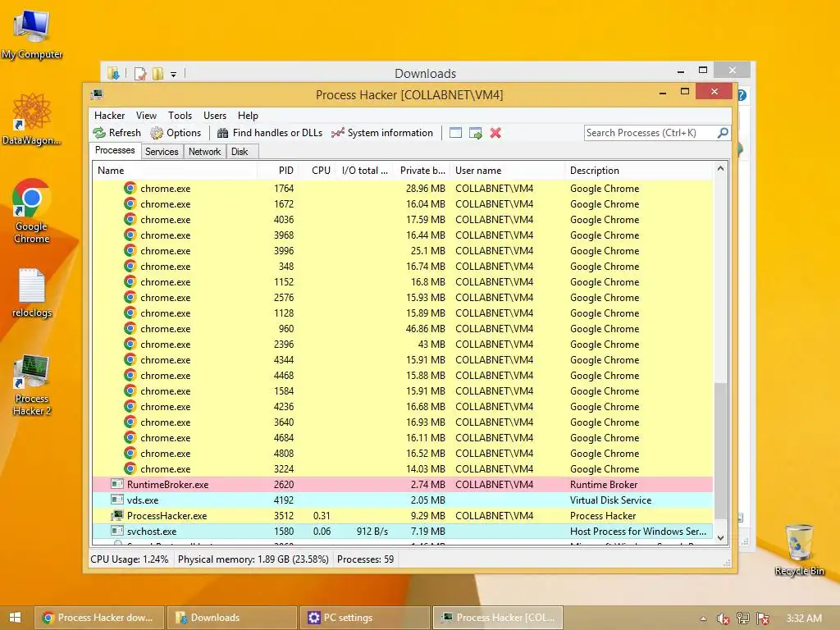The width and height of the screenshot is (840, 630).
Task: Show hidden tray icons arrow
Action: [x=703, y=619]
